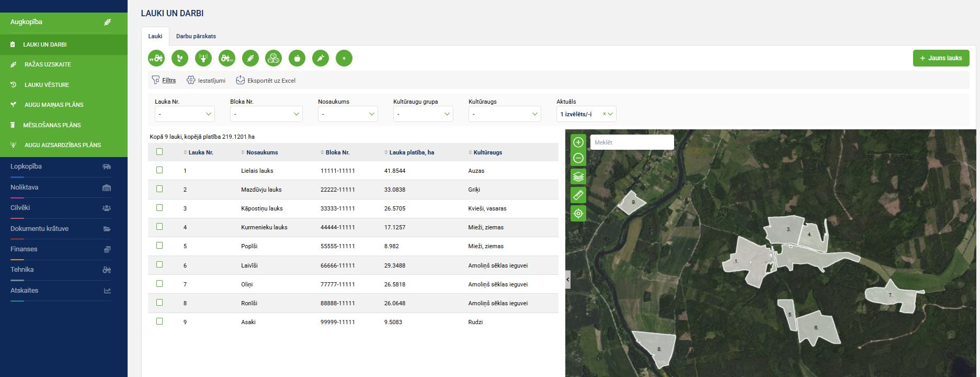The image size is (980, 377).
Task: Open AUGU MAIŅAS PLĀNS in sidebar
Action: coord(54,105)
